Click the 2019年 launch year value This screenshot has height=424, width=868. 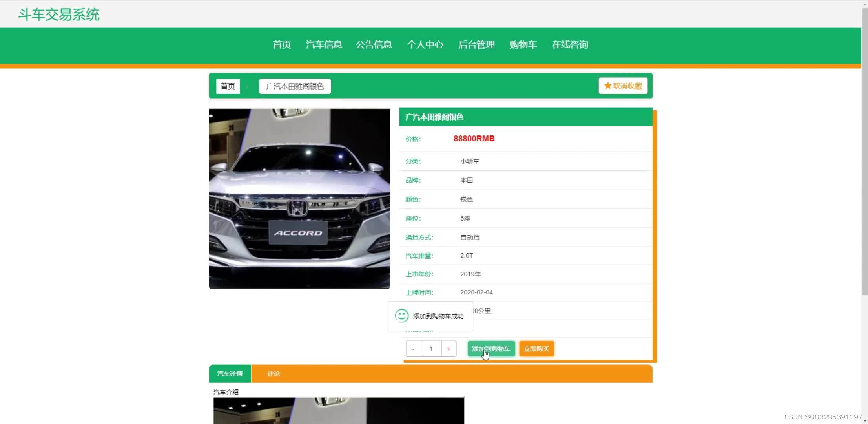[x=470, y=274]
